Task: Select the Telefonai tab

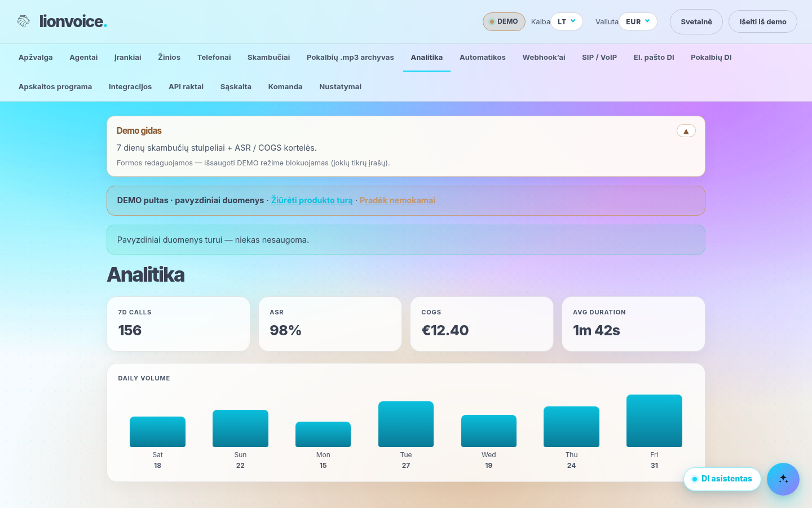Action: point(214,57)
